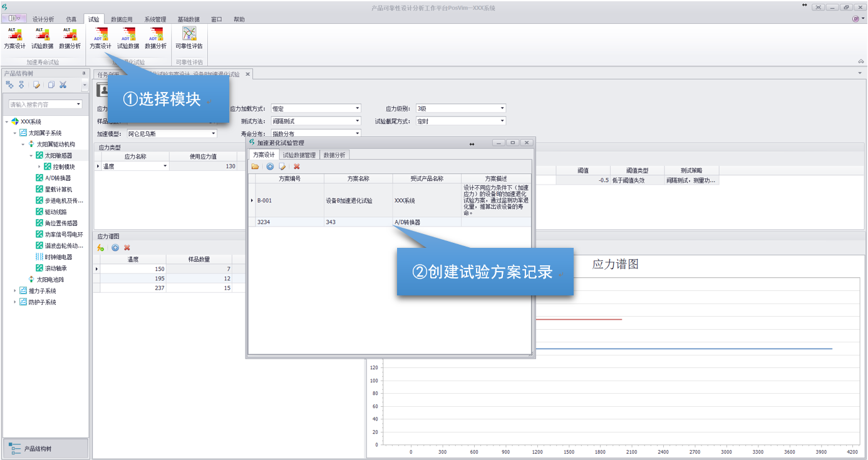
Task: Open ALT 数据分析 under 加速寿命试验
Action: 70,38
